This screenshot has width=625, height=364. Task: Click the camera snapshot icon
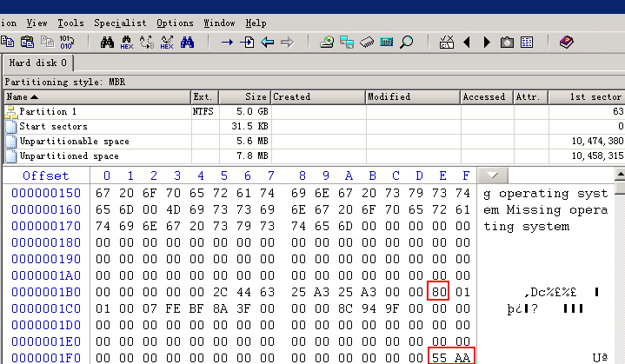point(507,42)
